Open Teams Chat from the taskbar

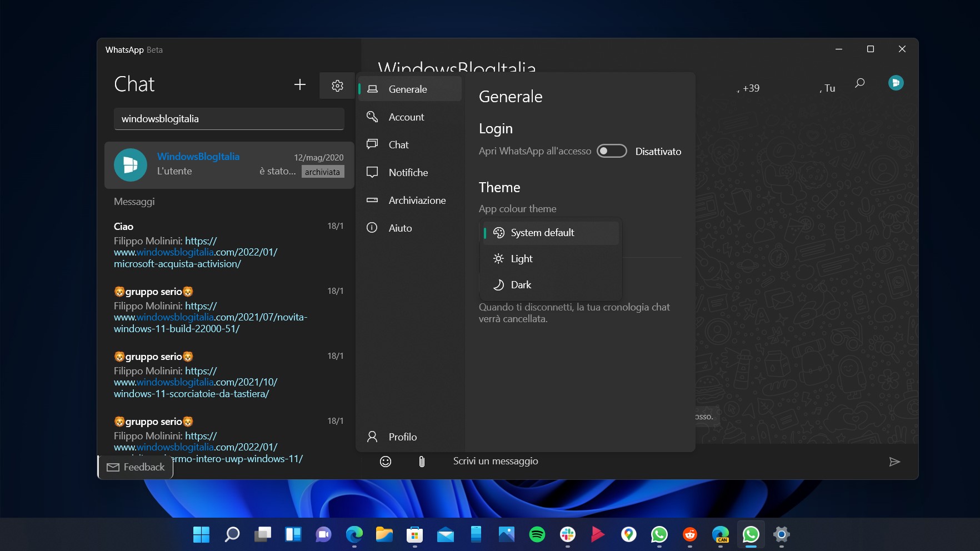pyautogui.click(x=323, y=535)
